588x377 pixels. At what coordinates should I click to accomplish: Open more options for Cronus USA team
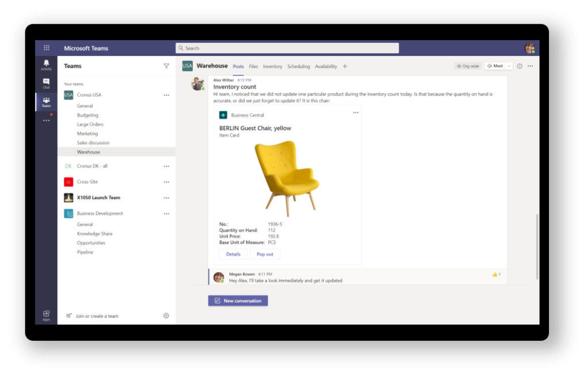point(167,95)
